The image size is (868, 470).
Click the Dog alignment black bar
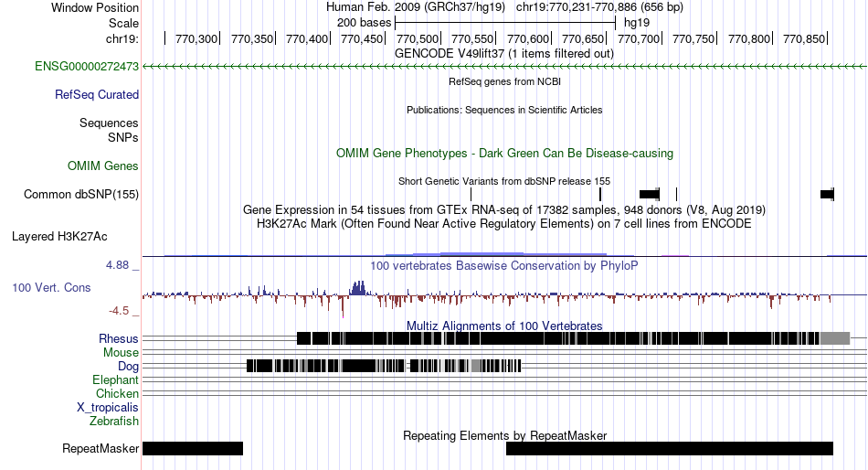(384, 366)
